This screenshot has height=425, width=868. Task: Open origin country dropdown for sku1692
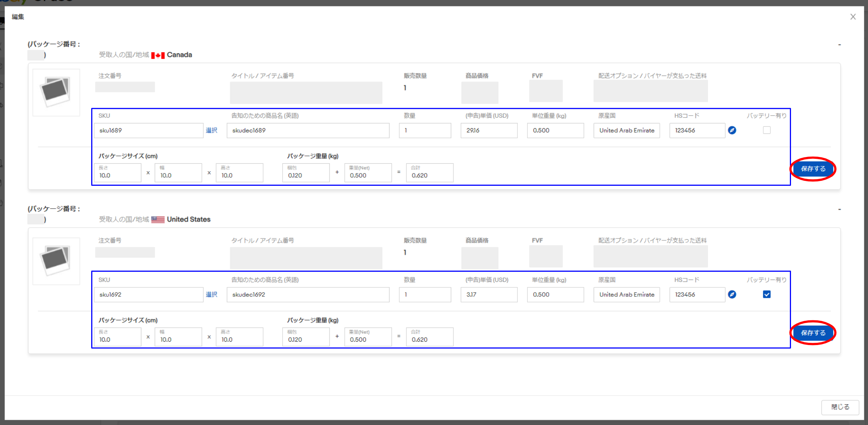pyautogui.click(x=627, y=295)
